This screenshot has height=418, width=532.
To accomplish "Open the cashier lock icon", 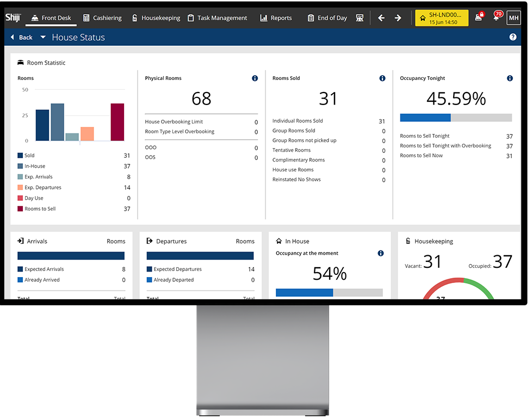I will point(479,17).
